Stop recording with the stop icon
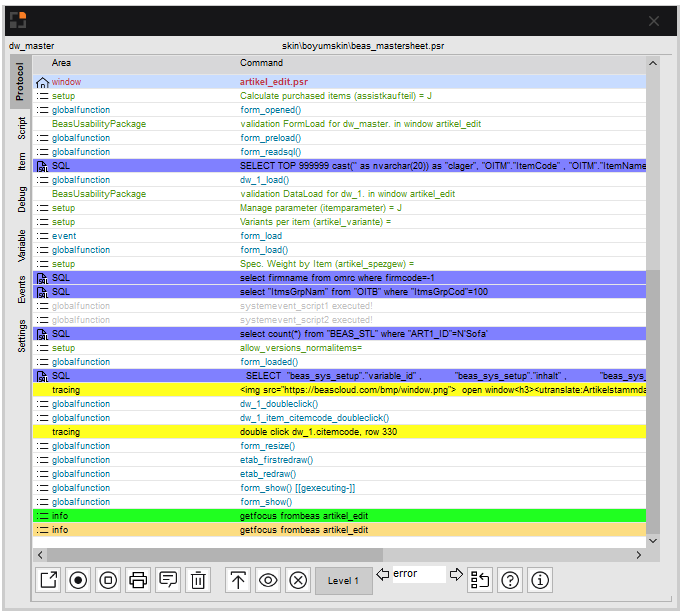 (x=109, y=580)
